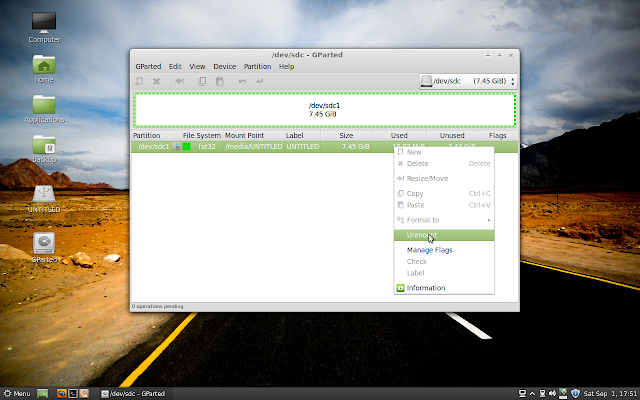Open the View menu

point(197,67)
